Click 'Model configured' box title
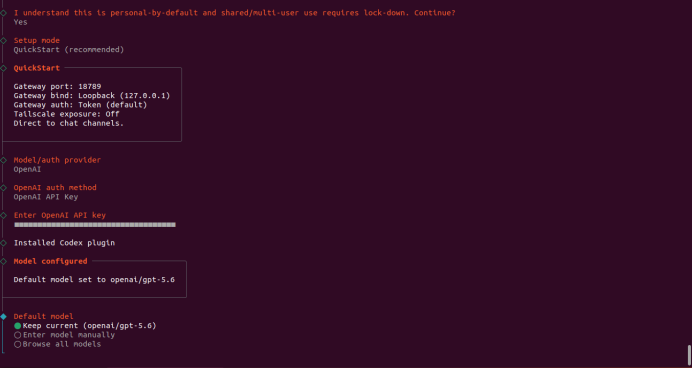The image size is (692, 369). [50, 261]
